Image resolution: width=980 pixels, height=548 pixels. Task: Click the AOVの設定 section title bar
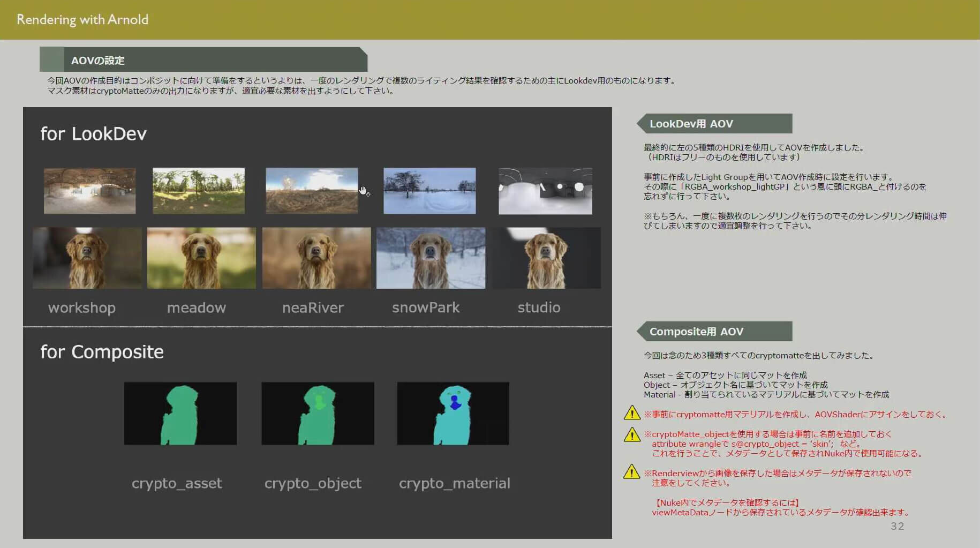[x=203, y=60]
